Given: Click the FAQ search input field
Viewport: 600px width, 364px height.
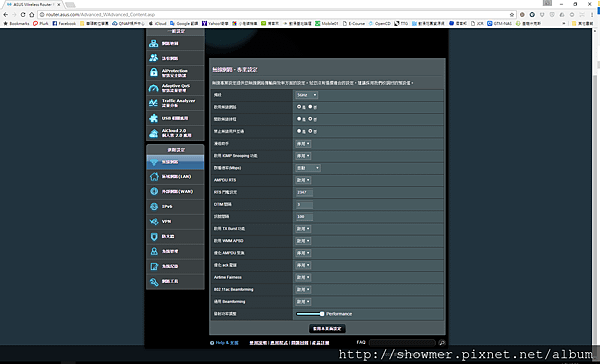Looking at the screenshot, I should tap(402, 343).
